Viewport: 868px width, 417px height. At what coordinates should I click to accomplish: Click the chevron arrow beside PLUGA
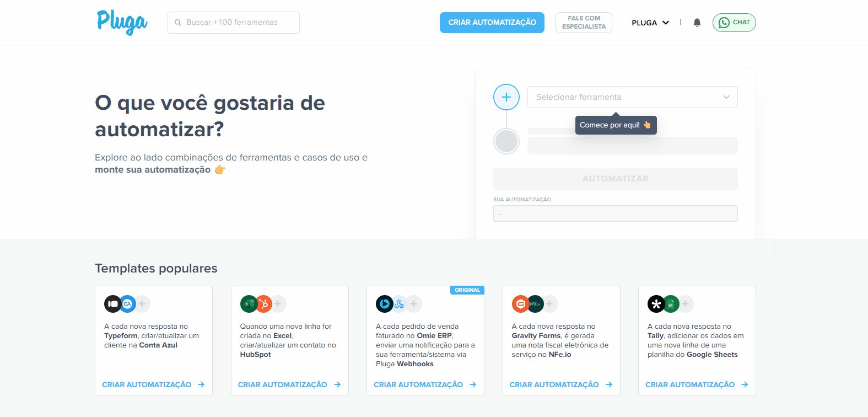pyautogui.click(x=666, y=23)
